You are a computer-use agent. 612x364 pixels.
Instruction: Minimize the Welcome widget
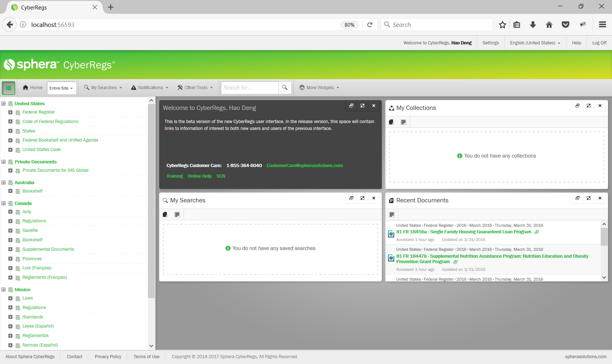tap(351, 106)
